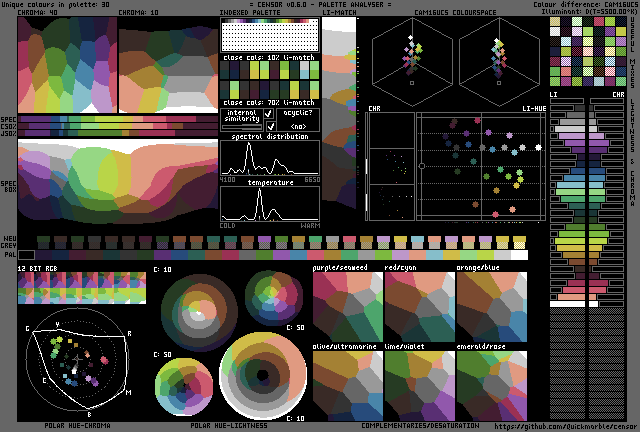
Task: Click the temperature graph
Action: coord(270,204)
